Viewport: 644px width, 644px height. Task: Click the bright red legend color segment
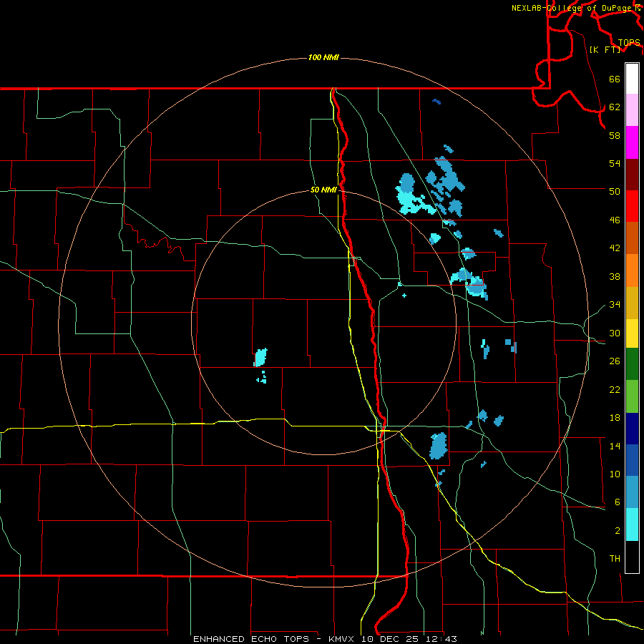632,206
